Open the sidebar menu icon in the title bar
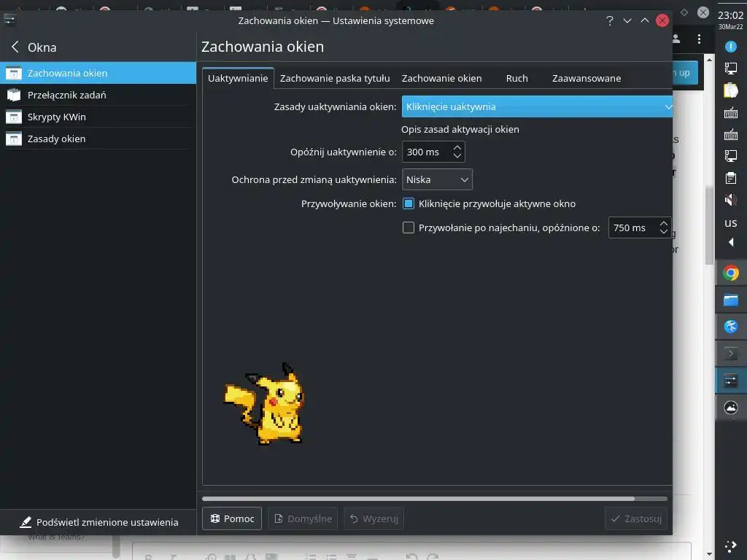This screenshot has height=560, width=747. click(9, 20)
